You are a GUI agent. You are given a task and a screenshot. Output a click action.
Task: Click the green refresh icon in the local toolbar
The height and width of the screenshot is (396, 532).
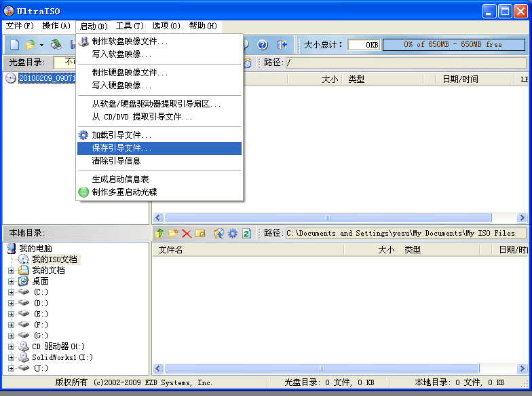(247, 234)
